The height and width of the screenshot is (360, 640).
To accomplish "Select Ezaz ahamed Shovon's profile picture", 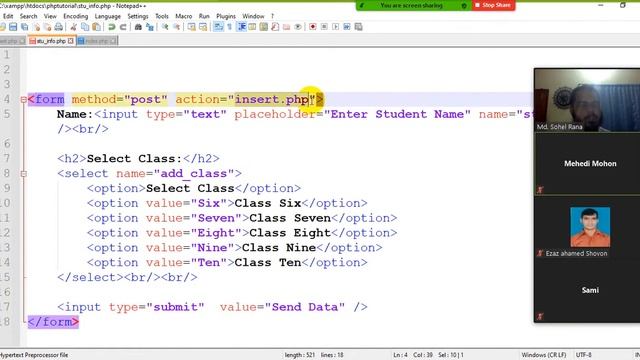I will [590, 227].
